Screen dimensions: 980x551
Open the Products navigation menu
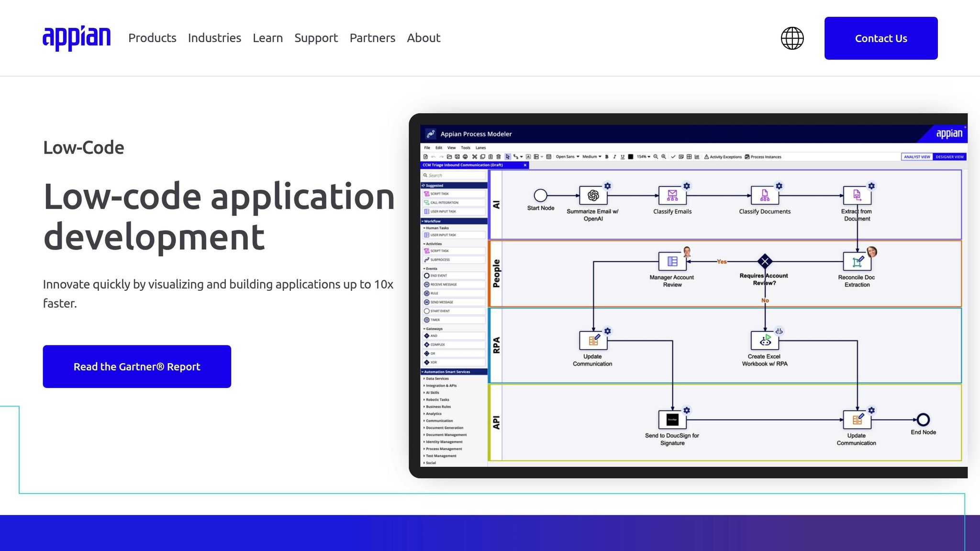(152, 38)
